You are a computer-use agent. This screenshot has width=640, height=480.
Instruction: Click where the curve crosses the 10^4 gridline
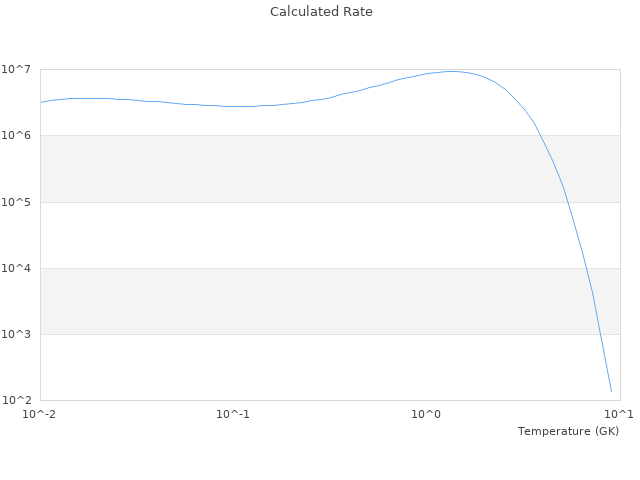click(x=585, y=268)
